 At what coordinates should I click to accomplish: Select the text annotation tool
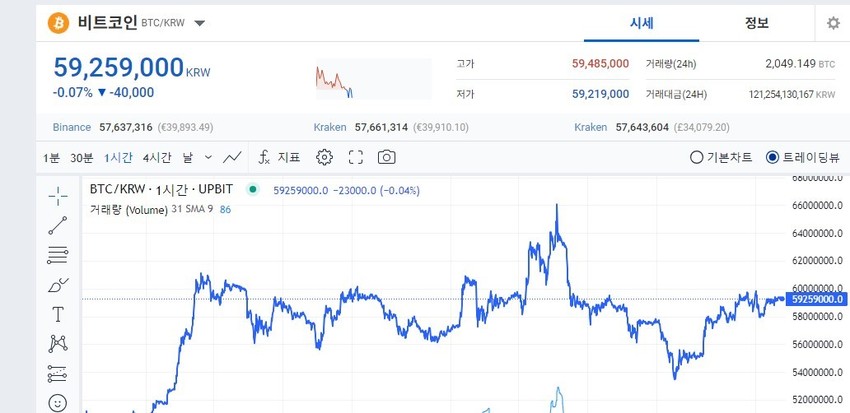click(58, 314)
